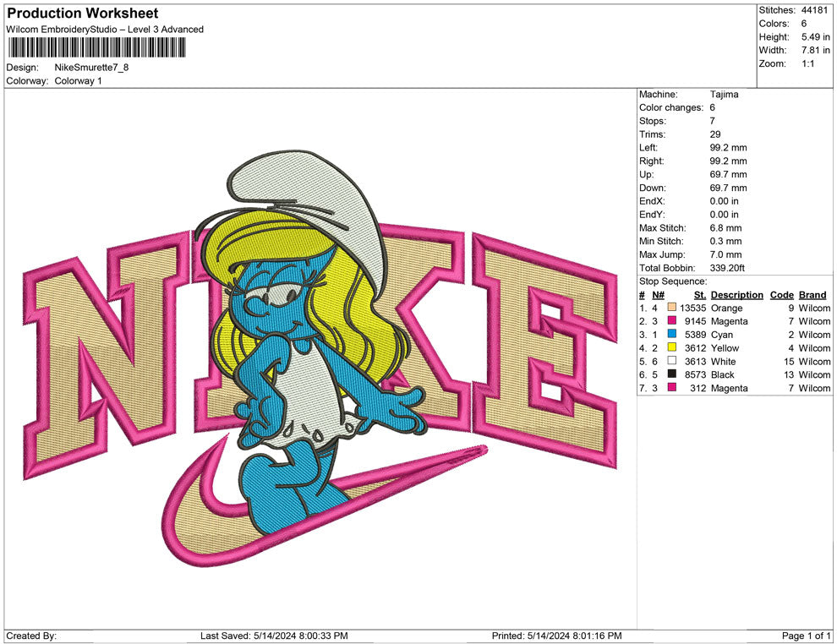
Task: Click the Cyan color swatch in stop sequence
Action: (x=671, y=334)
